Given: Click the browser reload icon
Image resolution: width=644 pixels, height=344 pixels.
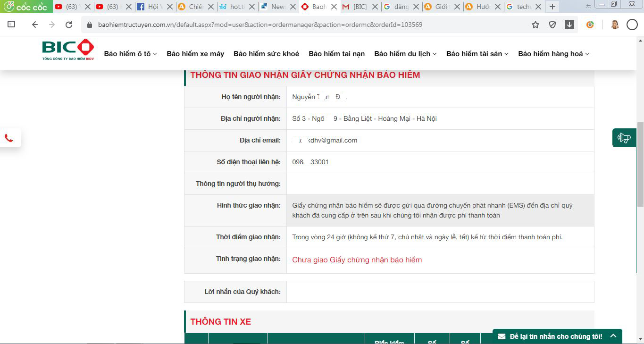Looking at the screenshot, I should 69,25.
